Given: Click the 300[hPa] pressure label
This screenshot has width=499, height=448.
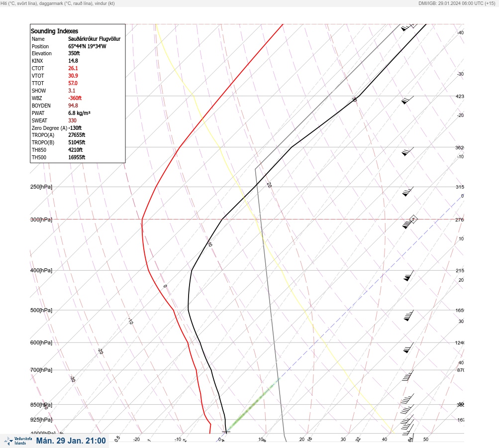Looking at the screenshot, I should 41,220.
